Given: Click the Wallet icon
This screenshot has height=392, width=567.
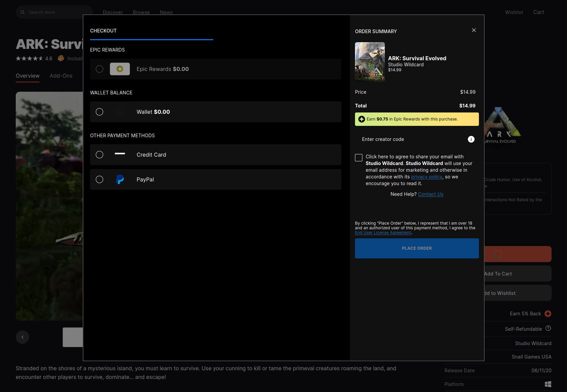Looking at the screenshot, I should coord(120,112).
